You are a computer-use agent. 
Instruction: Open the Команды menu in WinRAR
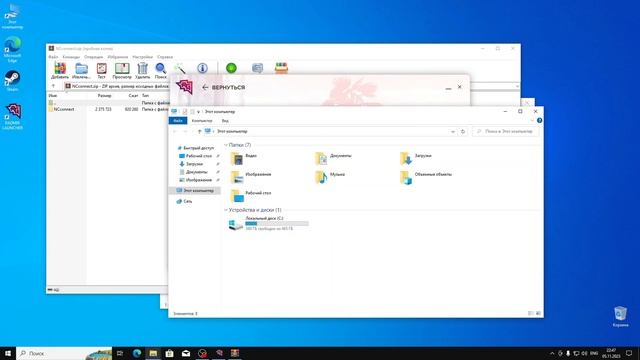coord(71,57)
